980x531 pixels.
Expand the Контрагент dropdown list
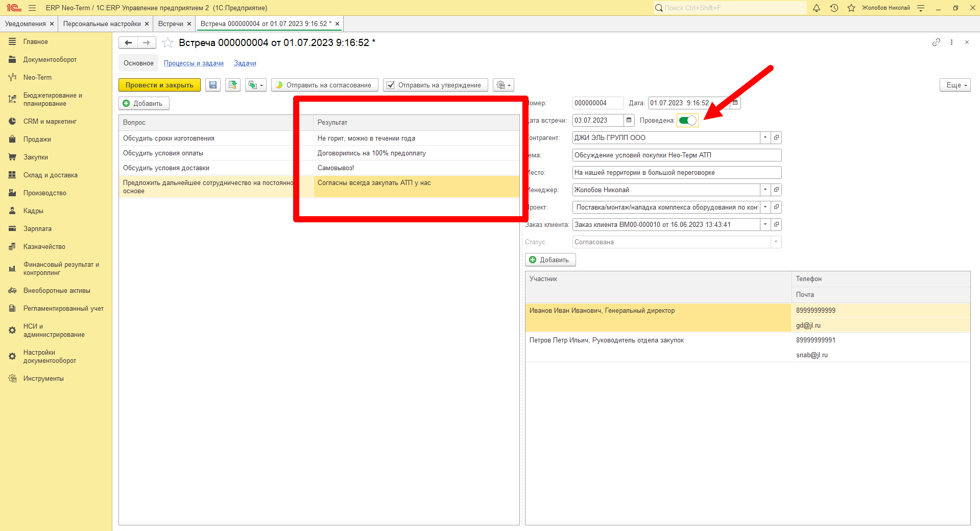[x=765, y=137]
